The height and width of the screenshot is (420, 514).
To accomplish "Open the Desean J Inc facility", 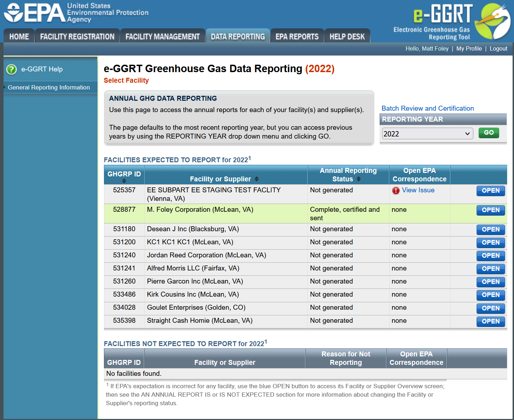I will (491, 229).
